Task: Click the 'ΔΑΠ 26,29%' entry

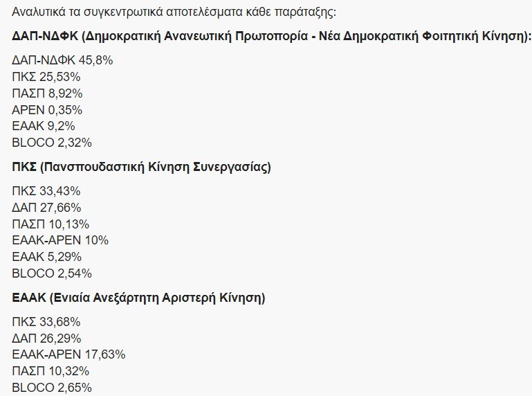Action: tap(46, 339)
